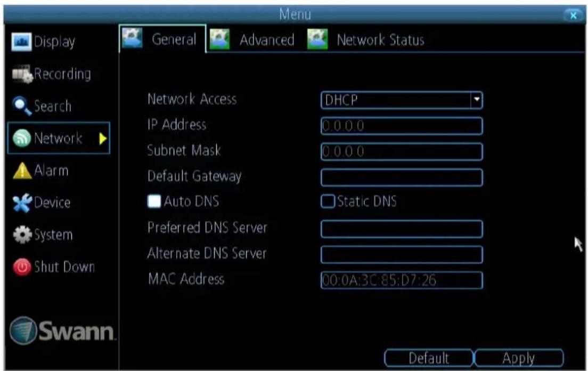Screen dimensions: 588x371
Task: Open the Network Access dropdown arrow
Action: pos(476,100)
